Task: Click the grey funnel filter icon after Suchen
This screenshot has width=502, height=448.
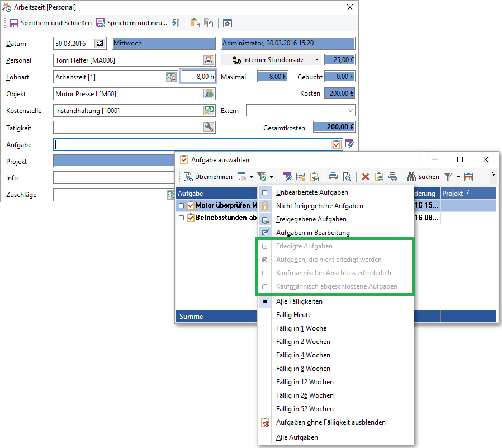Action: (448, 177)
